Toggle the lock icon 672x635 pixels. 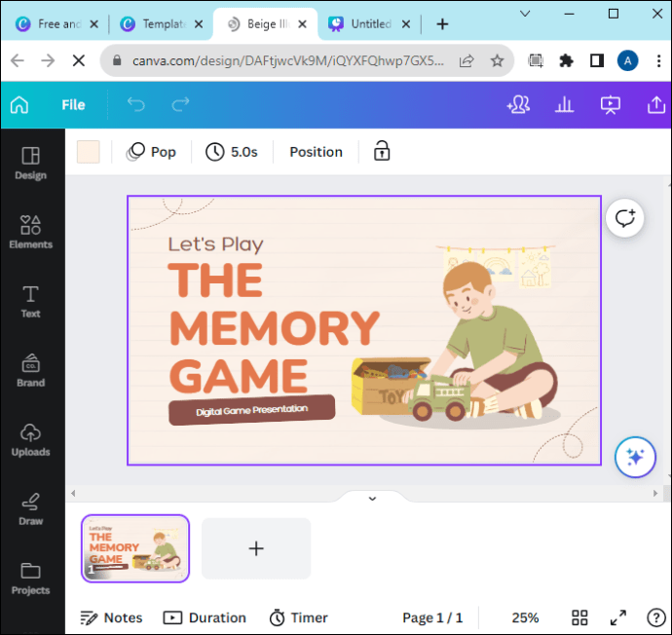[x=382, y=151]
